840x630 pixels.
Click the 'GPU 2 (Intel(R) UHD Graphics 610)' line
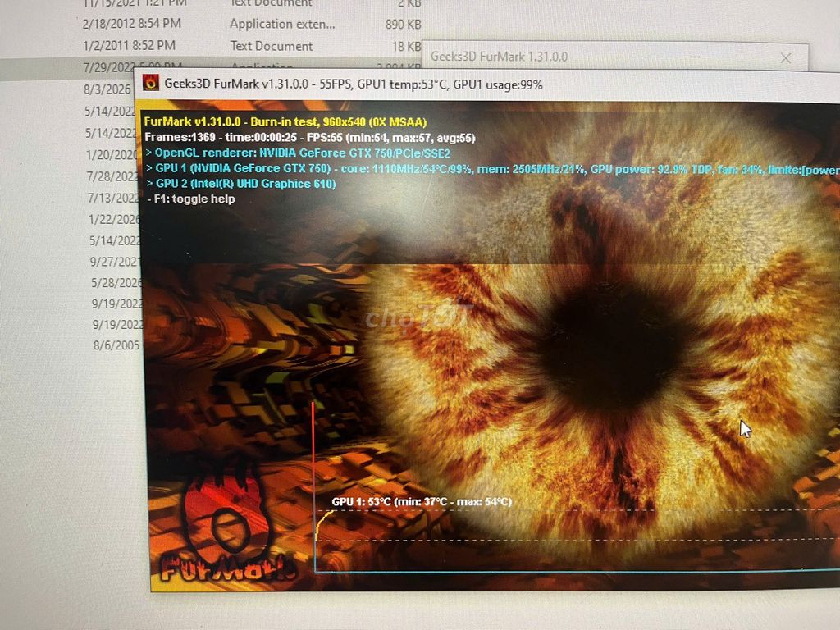241,184
